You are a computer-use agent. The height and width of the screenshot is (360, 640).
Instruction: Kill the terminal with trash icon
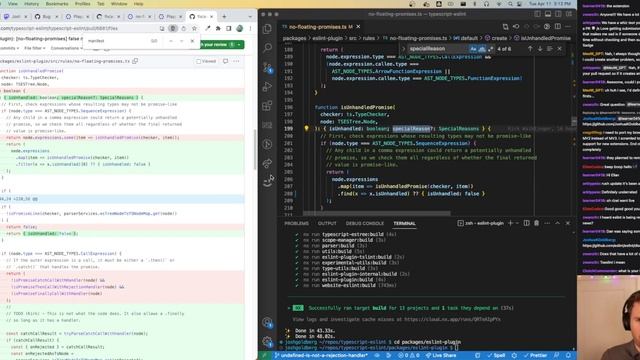pos(536,223)
